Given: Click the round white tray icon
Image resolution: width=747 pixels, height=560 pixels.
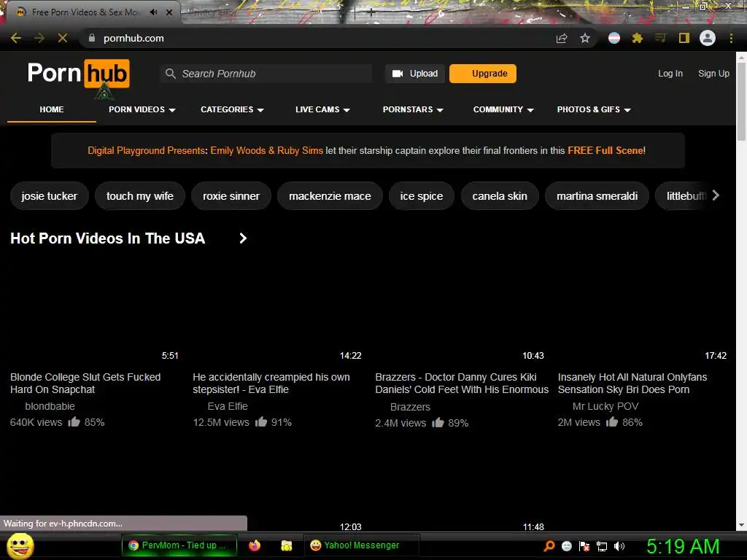Looking at the screenshot, I should click(x=567, y=546).
